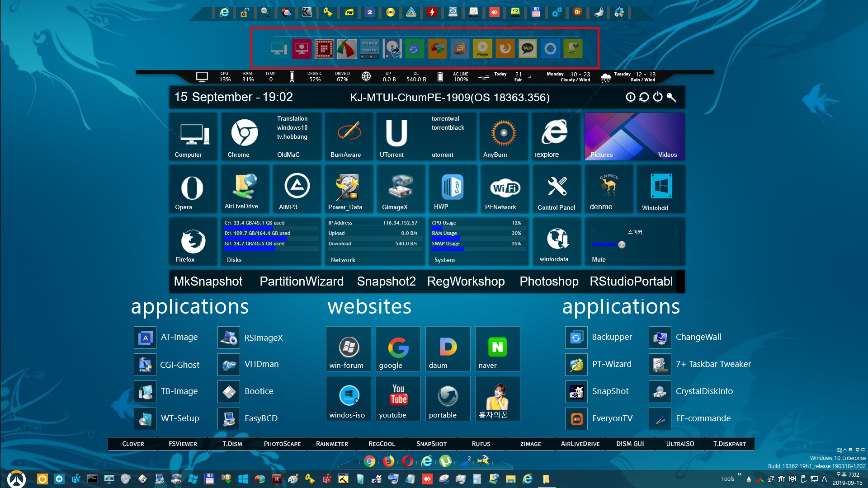Screen dimensions: 868x488
Task: Launch the iexplore tile
Action: pos(556,136)
